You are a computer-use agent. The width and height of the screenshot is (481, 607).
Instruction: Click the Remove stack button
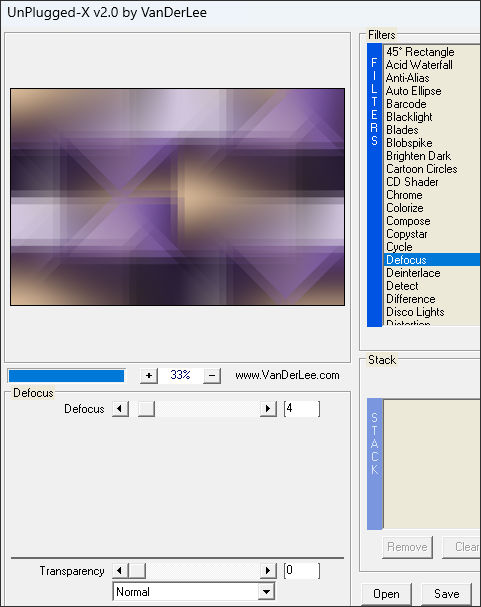407,547
